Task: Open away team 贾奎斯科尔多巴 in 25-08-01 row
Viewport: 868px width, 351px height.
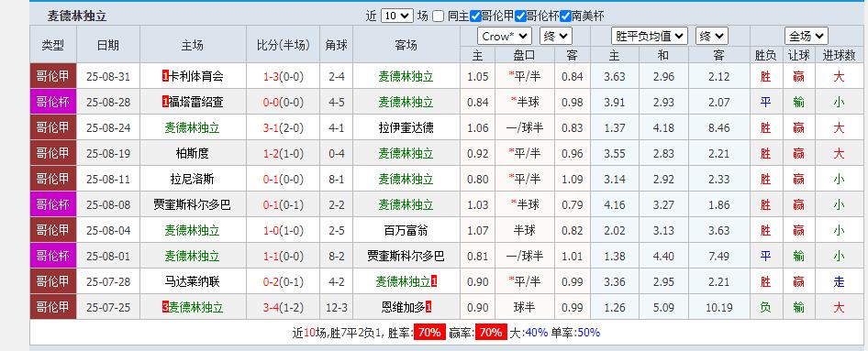Action: [x=406, y=256]
